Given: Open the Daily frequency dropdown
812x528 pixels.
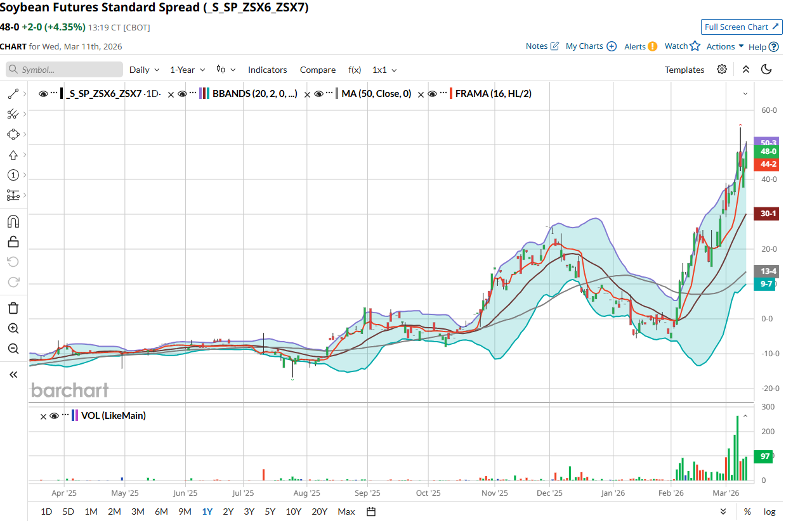Looking at the screenshot, I should click(145, 70).
